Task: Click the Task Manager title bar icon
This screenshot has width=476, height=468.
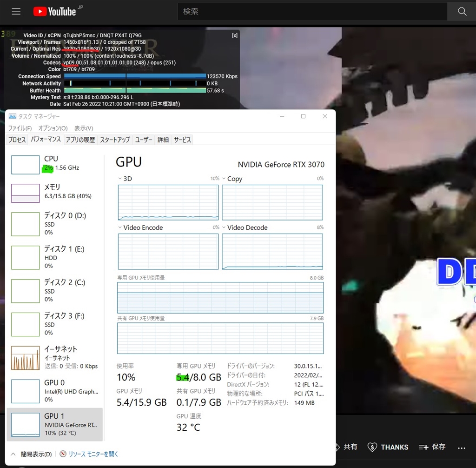Action: tap(13, 116)
